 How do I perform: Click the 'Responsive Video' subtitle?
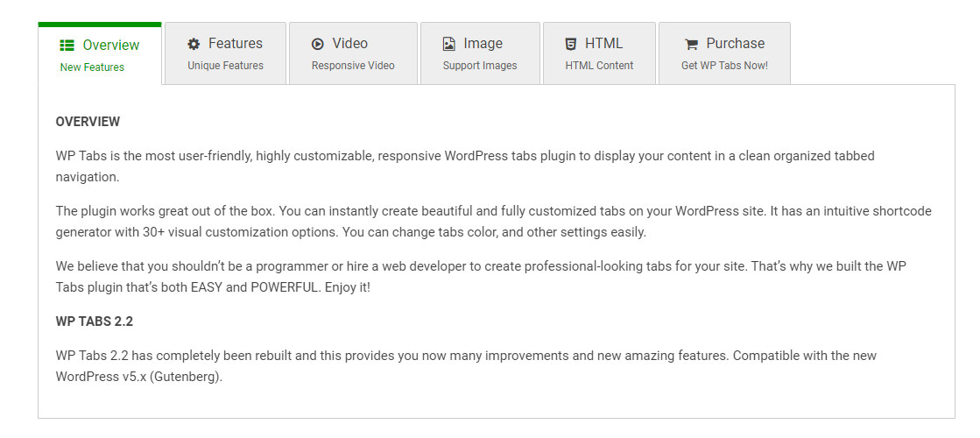click(353, 65)
